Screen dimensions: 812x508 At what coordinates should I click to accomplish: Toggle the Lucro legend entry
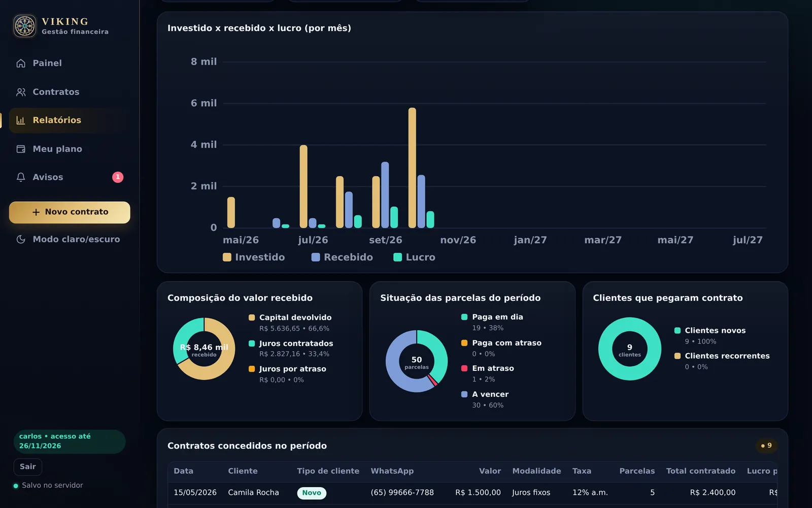(x=415, y=257)
